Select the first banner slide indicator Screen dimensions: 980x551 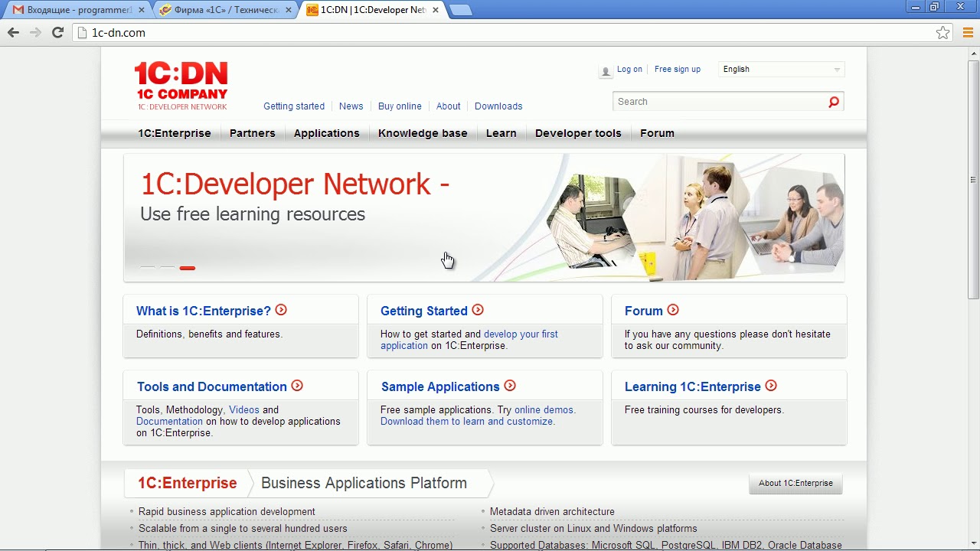pyautogui.click(x=148, y=268)
